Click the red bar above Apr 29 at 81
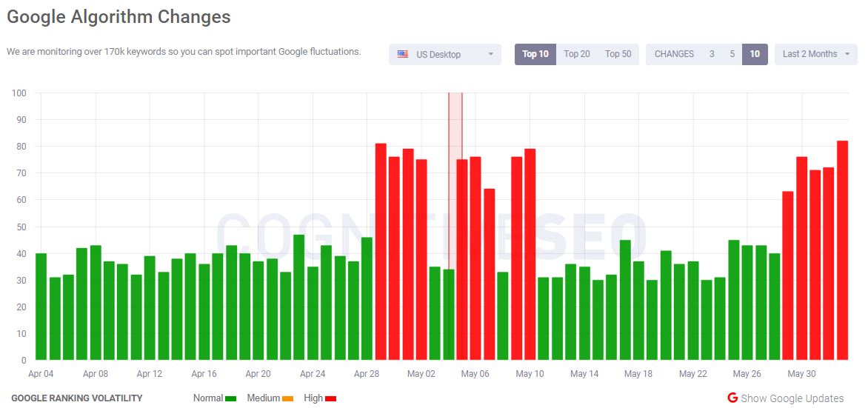 point(381,252)
